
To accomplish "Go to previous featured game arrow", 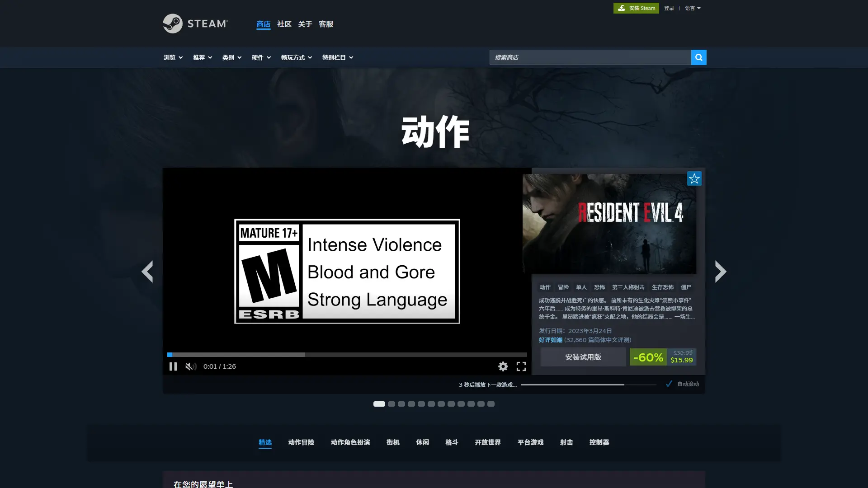I will point(147,272).
